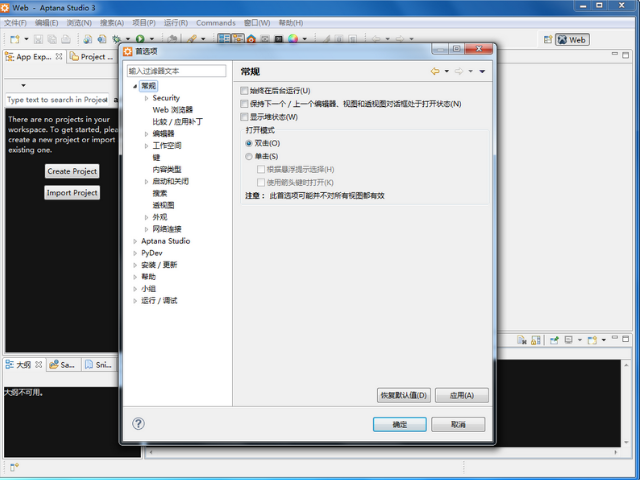
Task: Select the 双击(O) radio button
Action: pos(249,143)
